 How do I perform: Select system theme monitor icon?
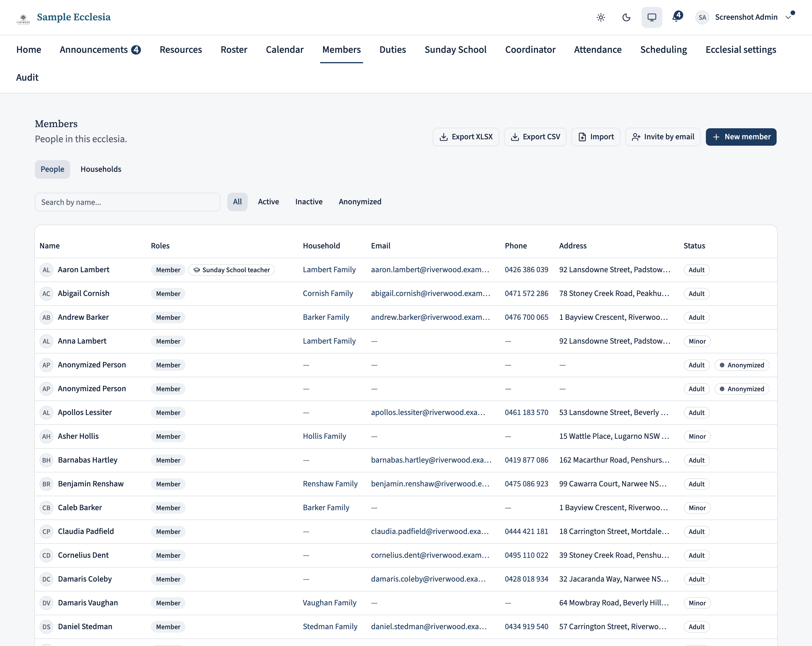point(652,17)
